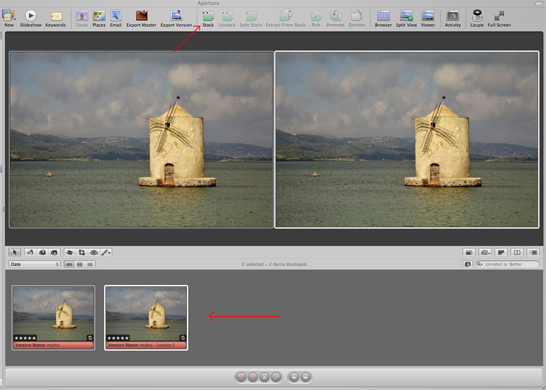
Task: Click the left windmill image in viewer
Action: (141, 140)
